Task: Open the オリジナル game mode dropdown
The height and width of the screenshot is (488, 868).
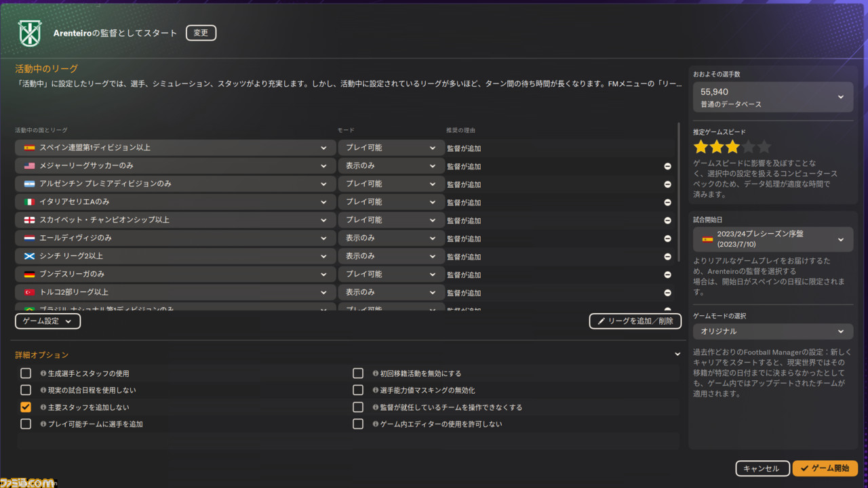Action: click(773, 331)
